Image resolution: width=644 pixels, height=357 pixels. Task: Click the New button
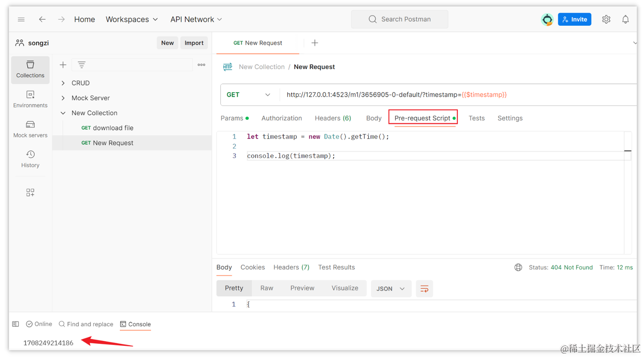pyautogui.click(x=168, y=43)
